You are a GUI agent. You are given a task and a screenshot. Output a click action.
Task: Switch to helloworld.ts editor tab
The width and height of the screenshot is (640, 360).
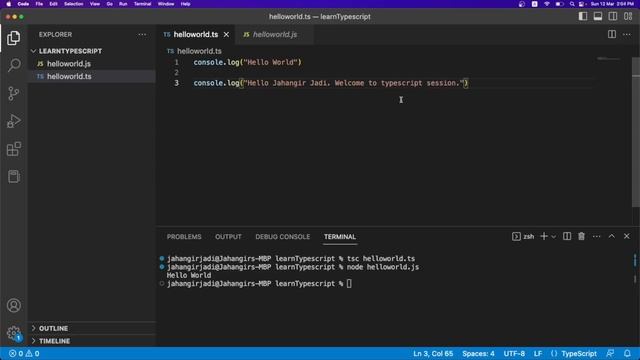[196, 35]
